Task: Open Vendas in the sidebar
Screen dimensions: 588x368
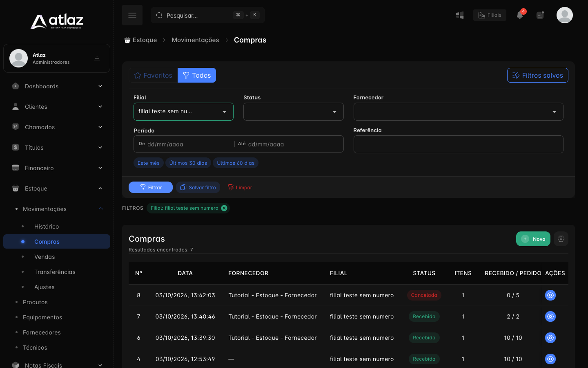Action: [45, 257]
